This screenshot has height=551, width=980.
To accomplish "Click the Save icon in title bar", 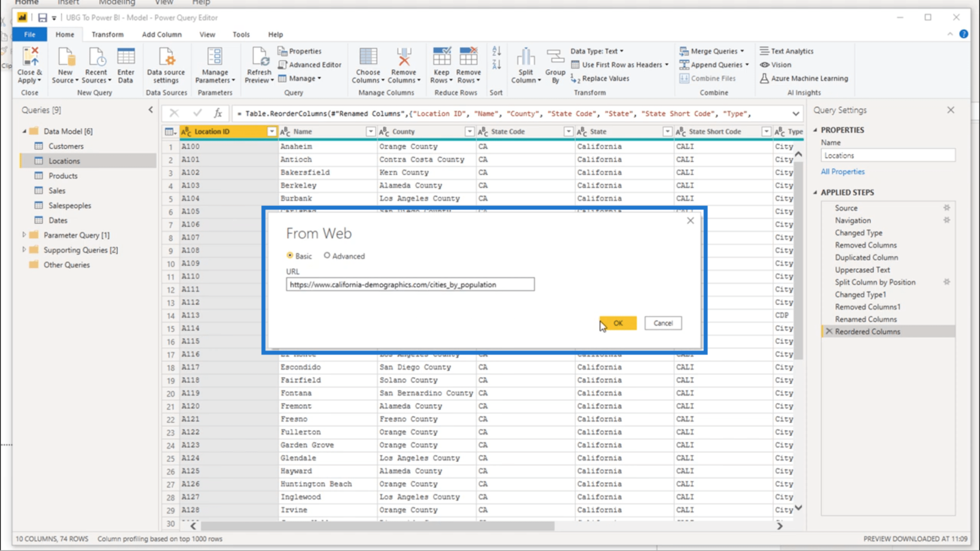I will point(43,18).
